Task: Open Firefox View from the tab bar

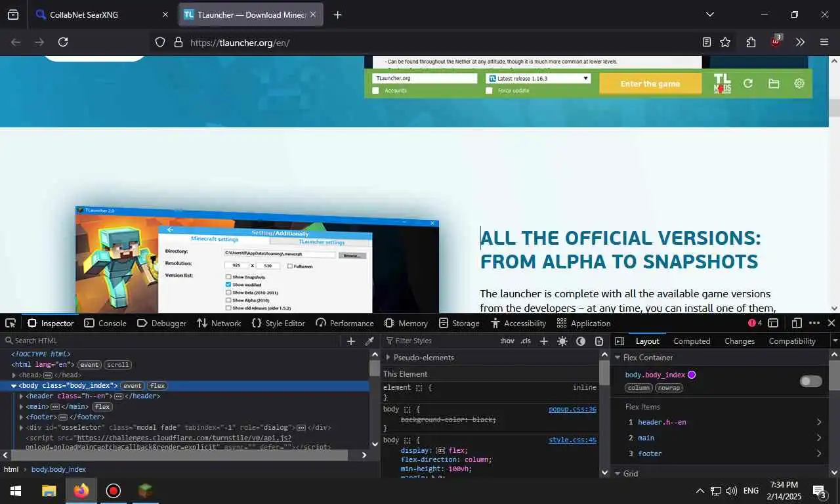Action: 13,14
